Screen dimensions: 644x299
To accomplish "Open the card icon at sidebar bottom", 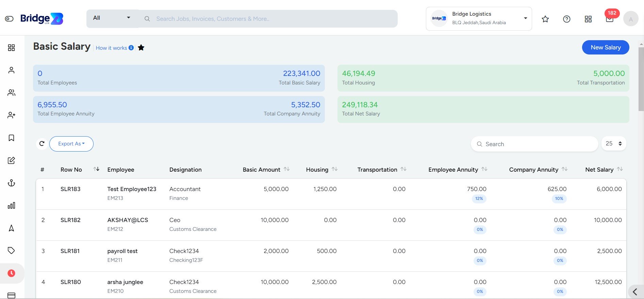I will 11,295.
